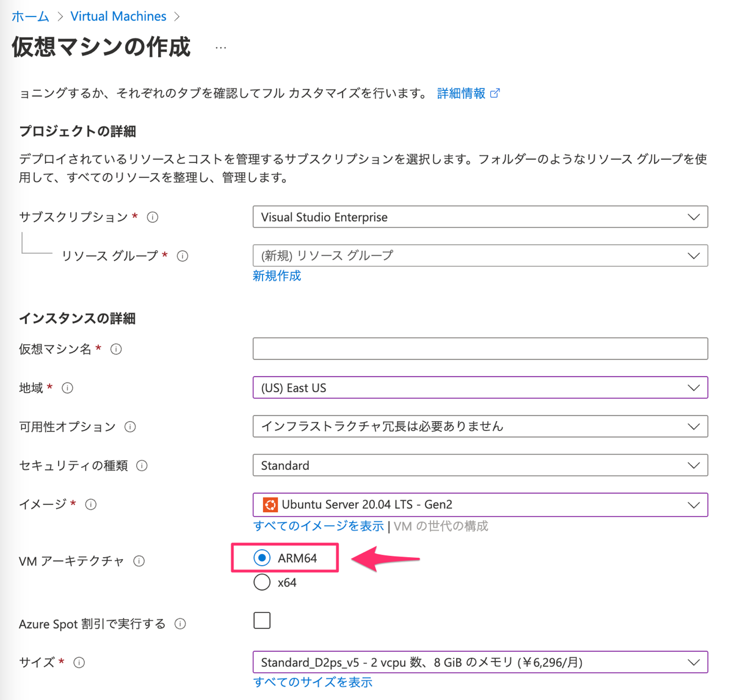Viewport: 729px width, 700px height.
Task: Click info icon beside リソース グループ
Action: [183, 256]
